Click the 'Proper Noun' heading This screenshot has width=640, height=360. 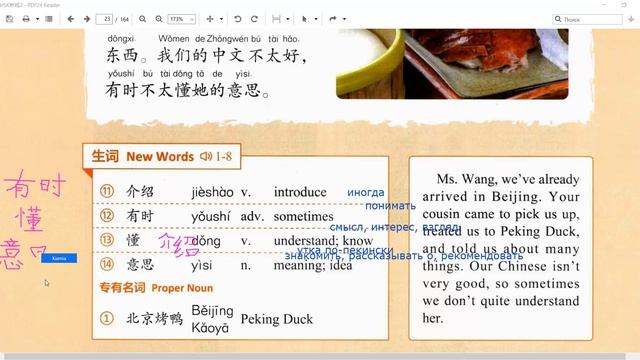(182, 288)
